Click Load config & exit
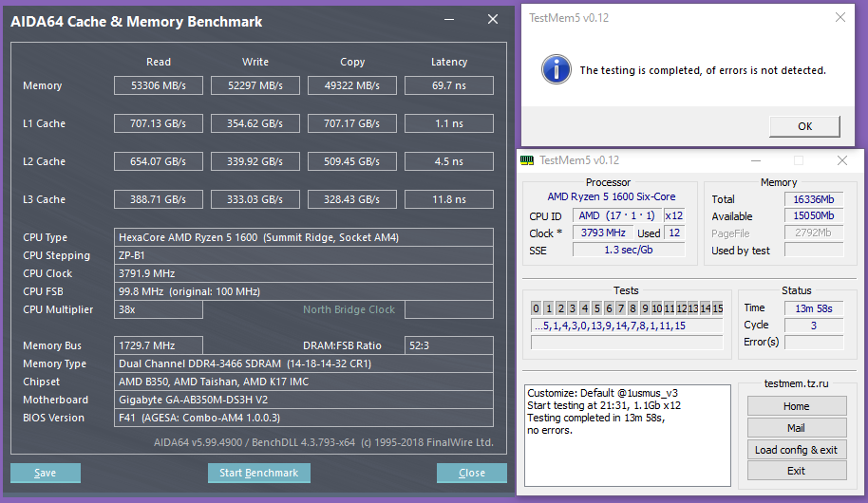The image size is (868, 503). tap(797, 449)
